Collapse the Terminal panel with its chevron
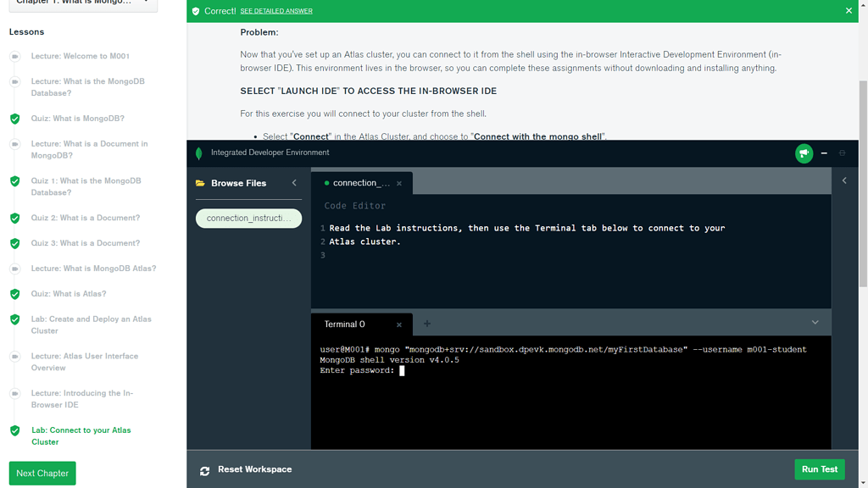The width and height of the screenshot is (868, 488). tap(815, 323)
